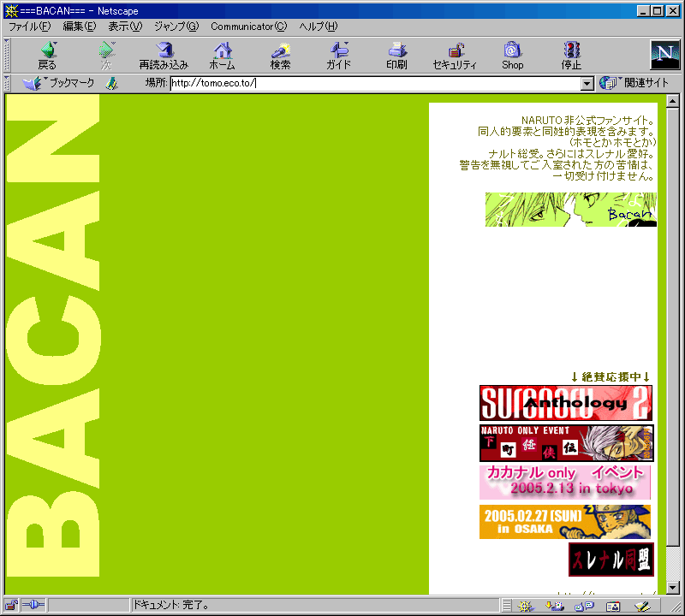Open the Composer icon in component bar

tap(643, 606)
